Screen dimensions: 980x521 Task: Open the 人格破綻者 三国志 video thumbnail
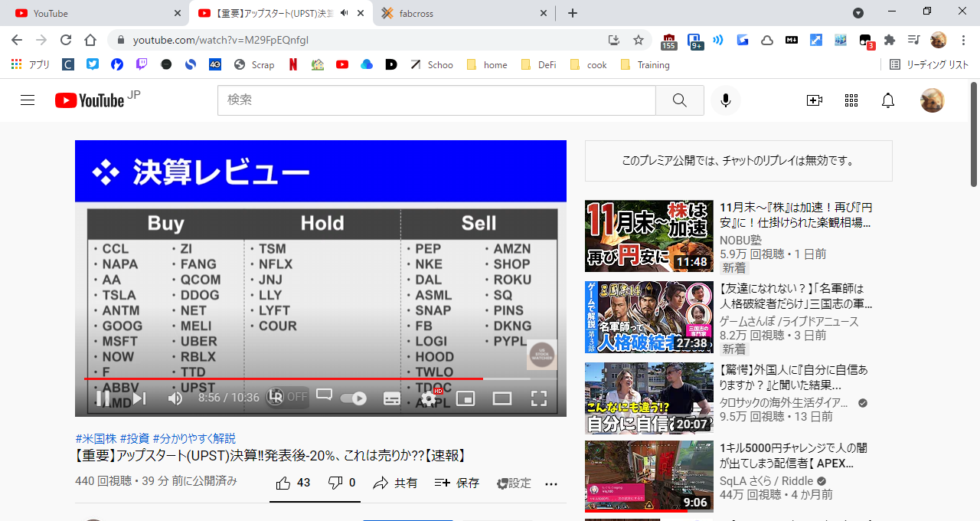(x=649, y=317)
